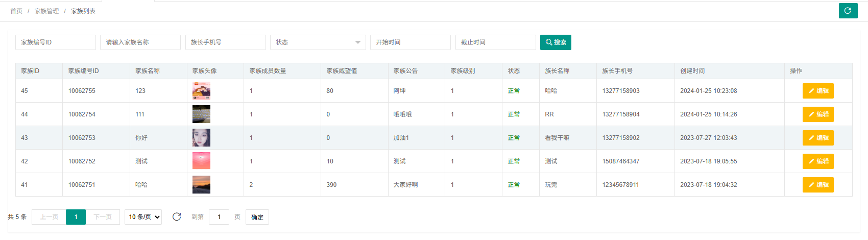Open the avatar thumbnail for family 43
868x240 pixels.
click(201, 138)
